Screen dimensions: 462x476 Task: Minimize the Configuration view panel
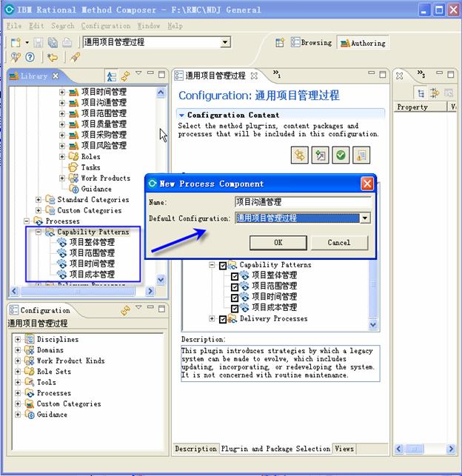point(150,307)
